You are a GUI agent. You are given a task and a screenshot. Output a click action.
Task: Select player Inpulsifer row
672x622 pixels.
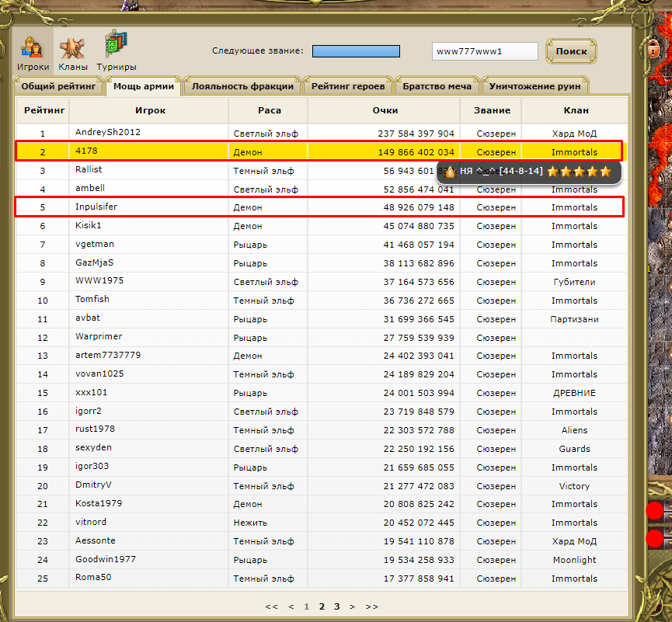pos(319,207)
